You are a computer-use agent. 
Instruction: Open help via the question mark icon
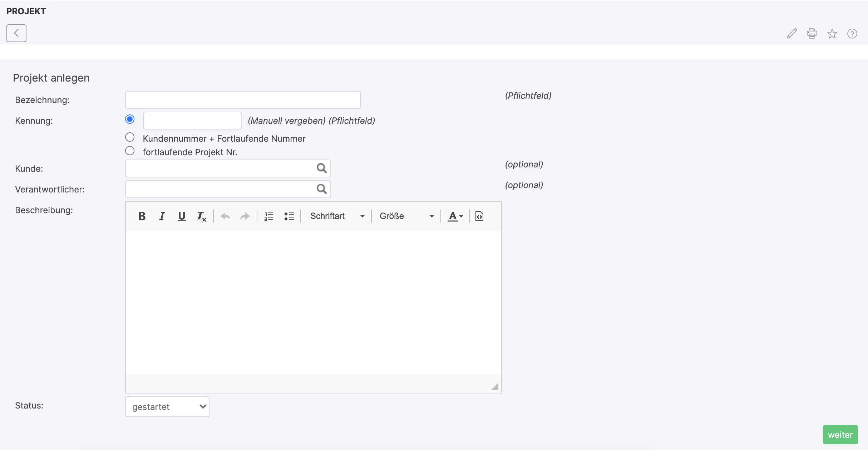pos(852,34)
